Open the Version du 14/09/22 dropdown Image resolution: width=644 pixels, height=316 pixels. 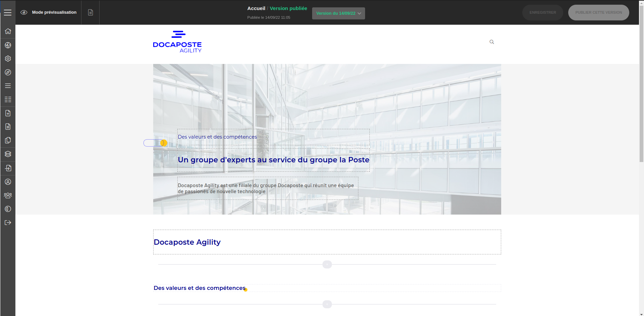click(x=339, y=13)
